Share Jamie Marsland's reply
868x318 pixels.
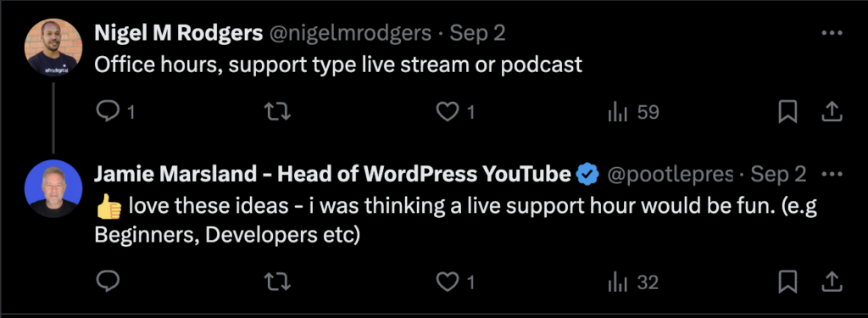831,283
